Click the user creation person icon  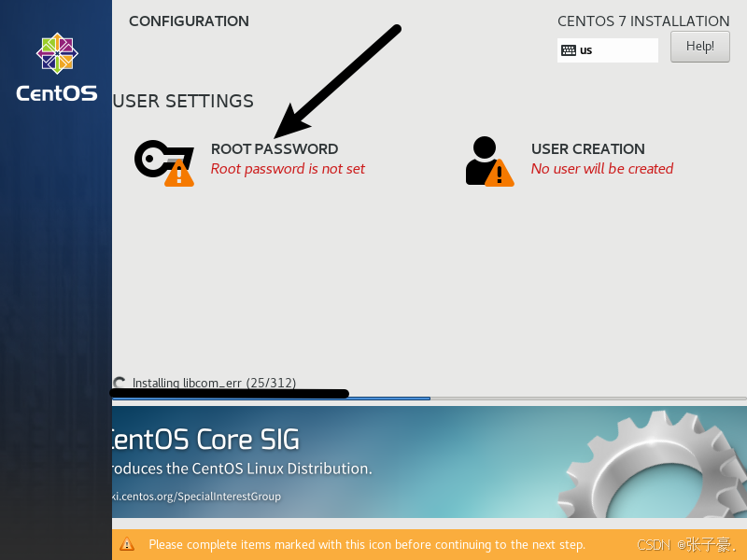click(x=489, y=161)
